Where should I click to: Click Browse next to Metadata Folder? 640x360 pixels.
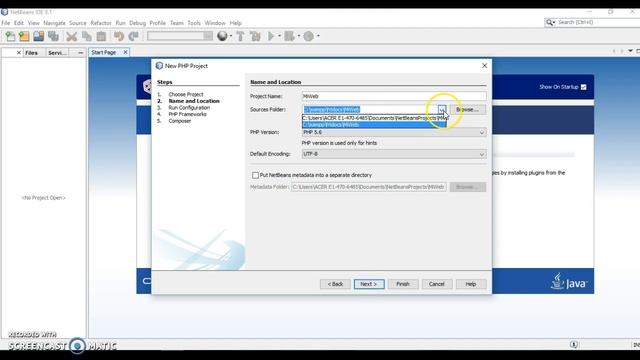(468, 187)
